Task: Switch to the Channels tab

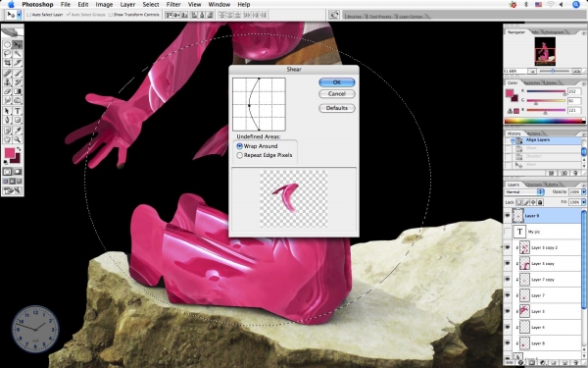Action: click(x=534, y=184)
